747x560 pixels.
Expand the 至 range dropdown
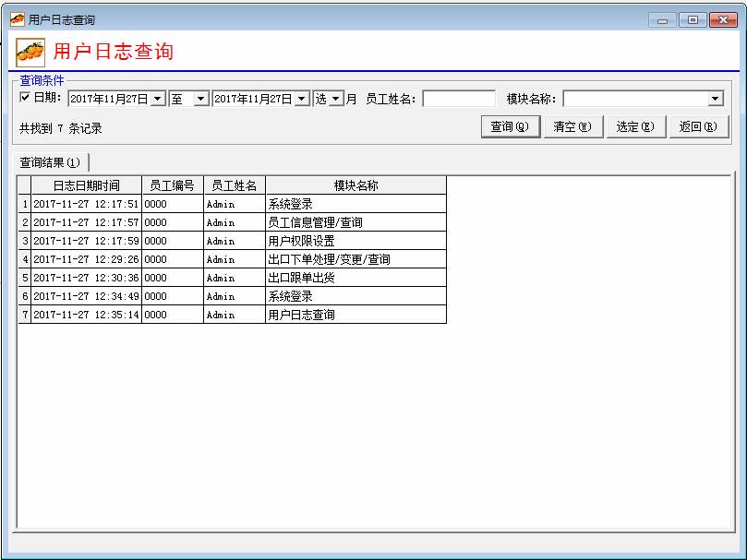coord(201,99)
